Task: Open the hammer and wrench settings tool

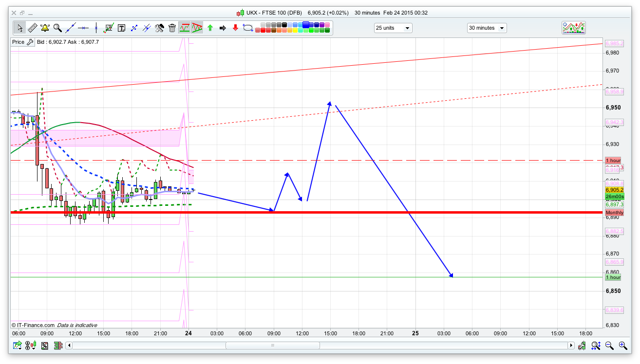Action: coord(159,28)
